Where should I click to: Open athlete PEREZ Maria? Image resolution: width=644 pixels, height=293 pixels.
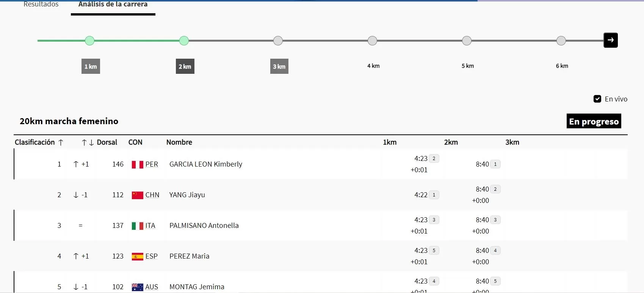(190, 256)
